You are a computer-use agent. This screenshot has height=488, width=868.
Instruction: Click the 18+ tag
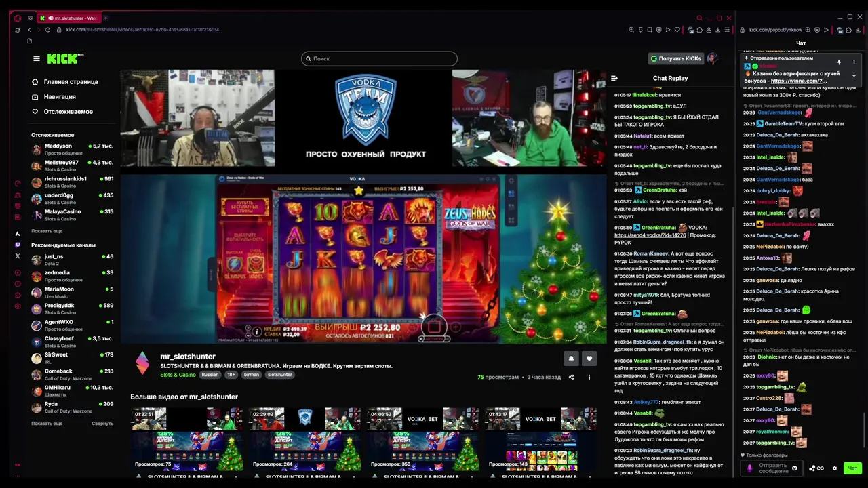click(x=231, y=375)
